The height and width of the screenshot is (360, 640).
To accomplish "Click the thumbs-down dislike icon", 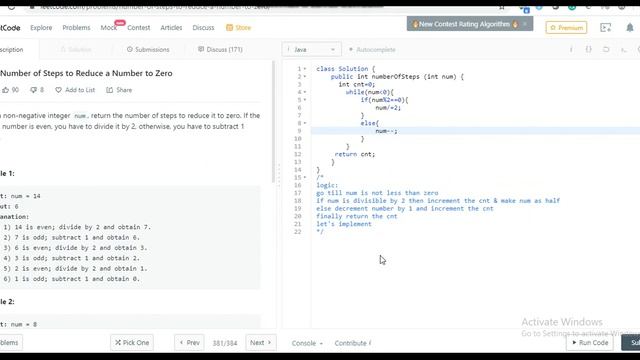I will click(x=33, y=90).
